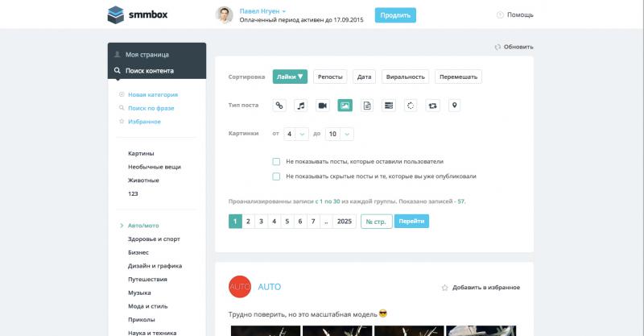
Task: Select the video camera post type icon
Action: tap(323, 106)
